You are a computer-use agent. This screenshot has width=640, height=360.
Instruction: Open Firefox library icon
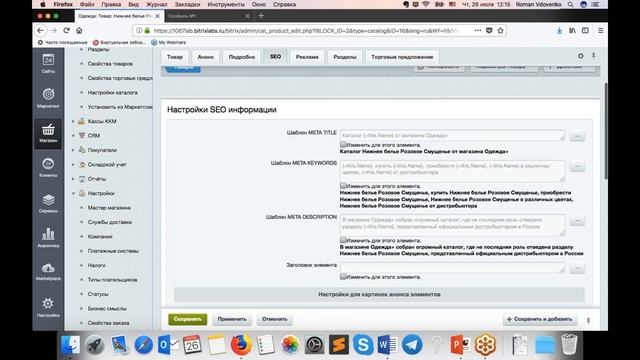(x=572, y=31)
